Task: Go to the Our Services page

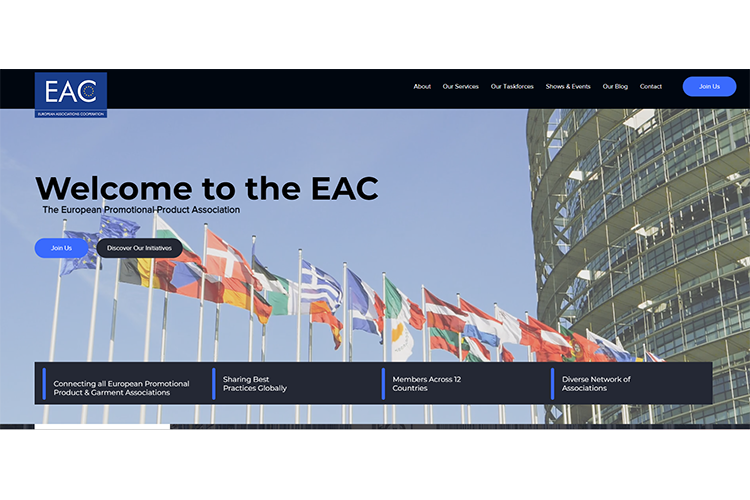Action: click(460, 87)
